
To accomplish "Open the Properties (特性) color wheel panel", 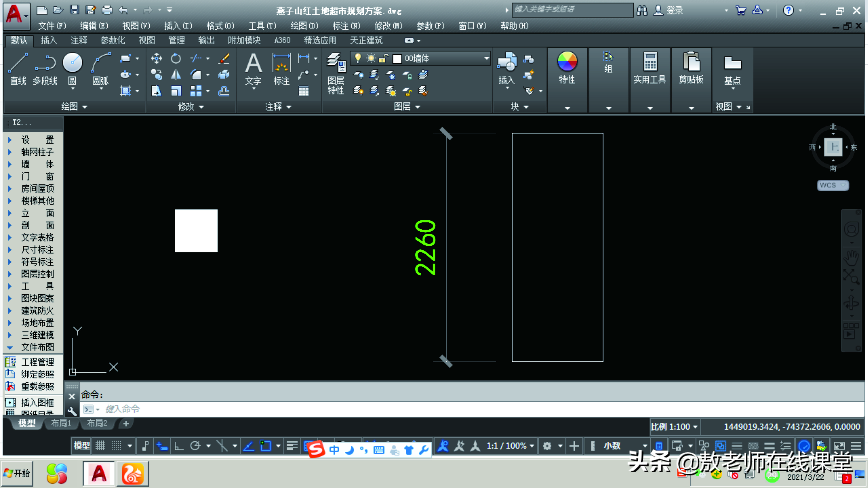I will point(567,67).
